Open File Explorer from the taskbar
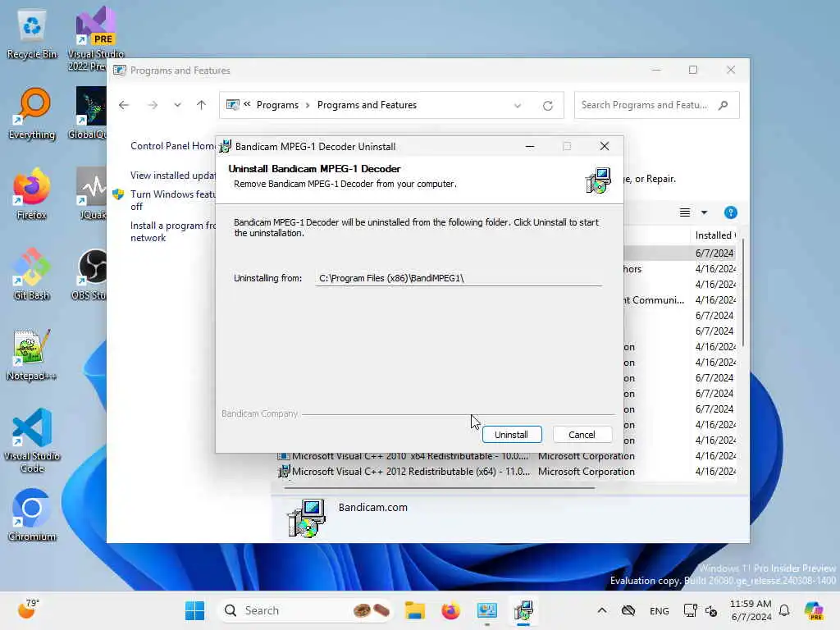 tap(414, 610)
